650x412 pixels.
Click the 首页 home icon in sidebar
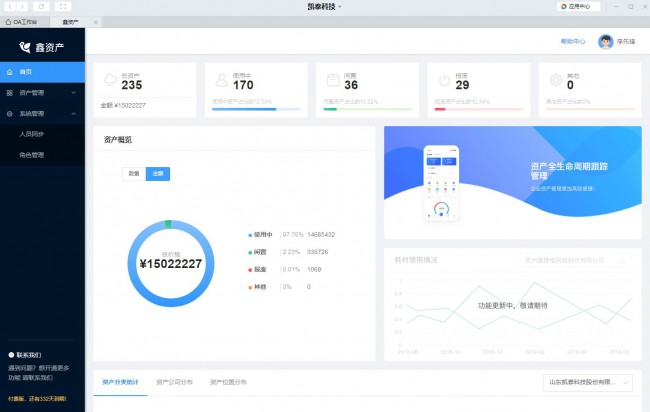[9, 72]
